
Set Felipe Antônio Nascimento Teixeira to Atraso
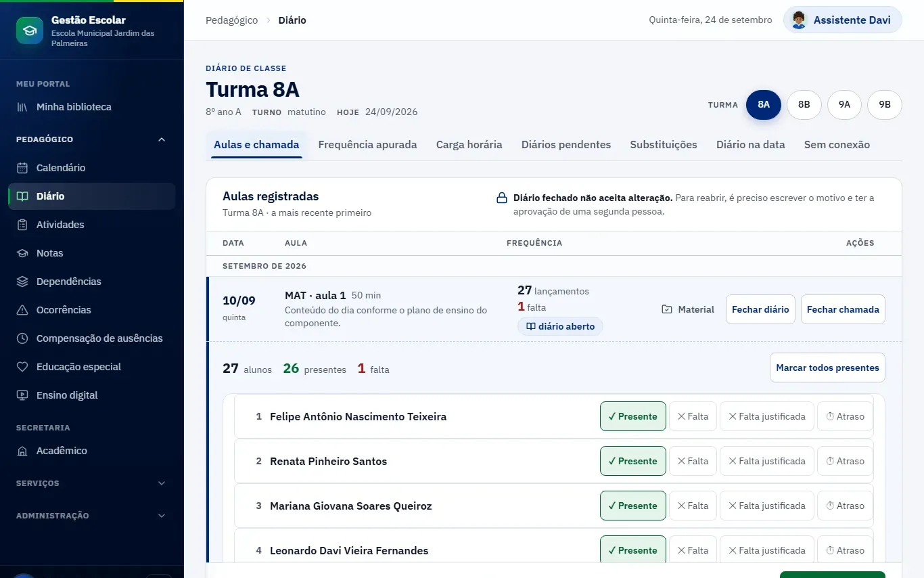tap(846, 416)
